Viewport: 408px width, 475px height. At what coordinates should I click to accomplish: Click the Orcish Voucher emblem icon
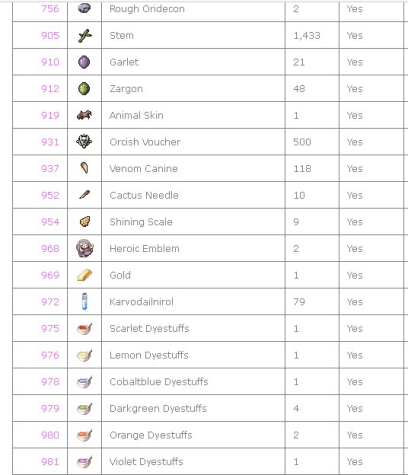click(84, 142)
